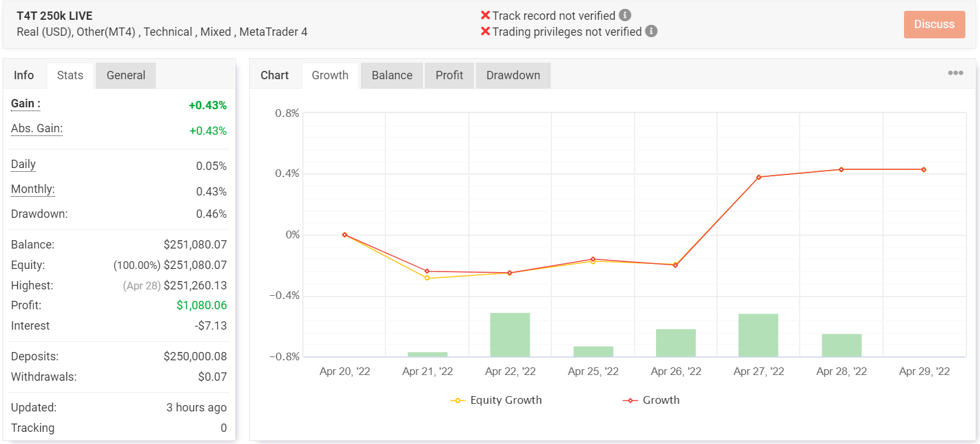Click info icon beside Trading privileges not verified

(652, 31)
